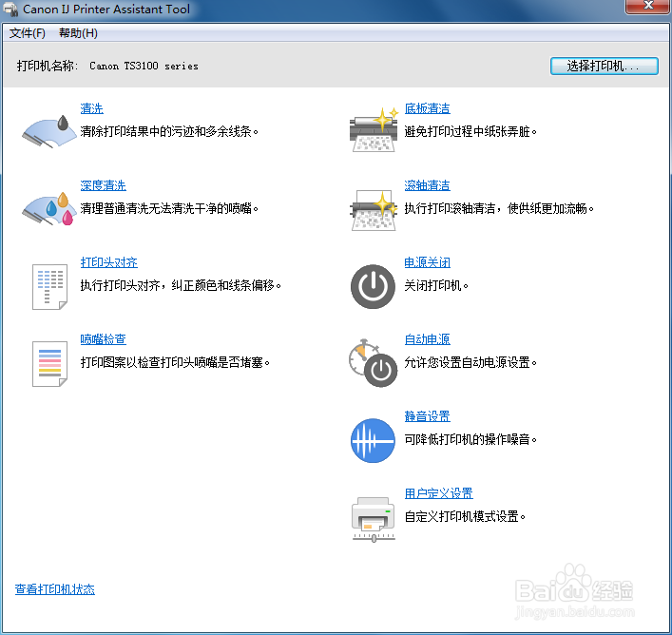The width and height of the screenshot is (672, 635).
Task: Click the Auto Power (自动电源) timer icon
Action: (x=373, y=363)
